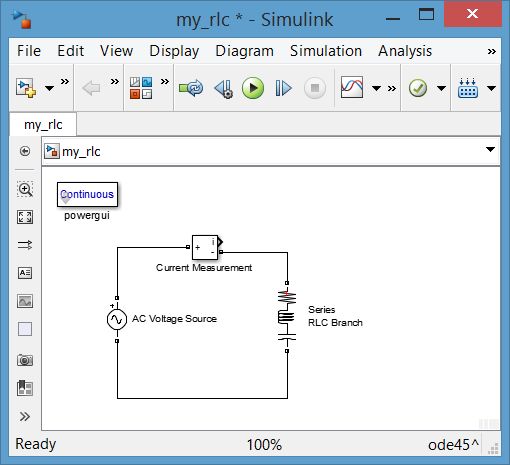Screen dimensions: 510x465
Task: Click the Ready status text
Action: tap(36, 444)
